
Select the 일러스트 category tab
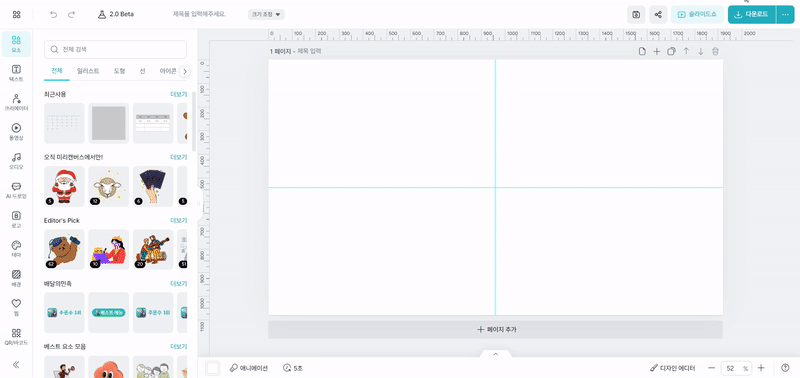(x=88, y=71)
